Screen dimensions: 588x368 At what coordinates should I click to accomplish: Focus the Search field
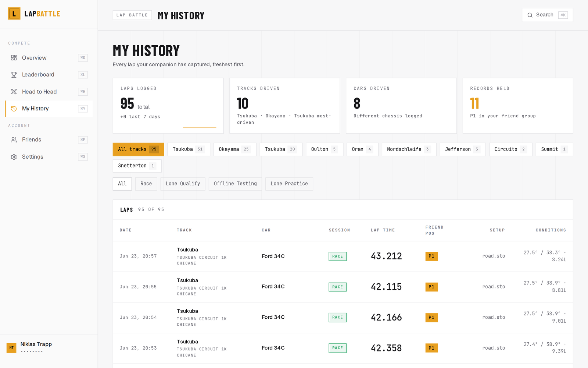547,15
